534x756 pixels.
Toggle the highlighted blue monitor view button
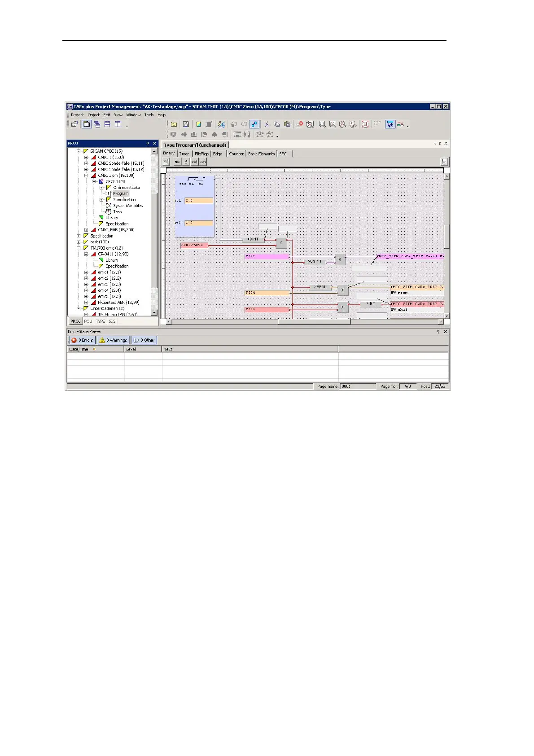[390, 124]
